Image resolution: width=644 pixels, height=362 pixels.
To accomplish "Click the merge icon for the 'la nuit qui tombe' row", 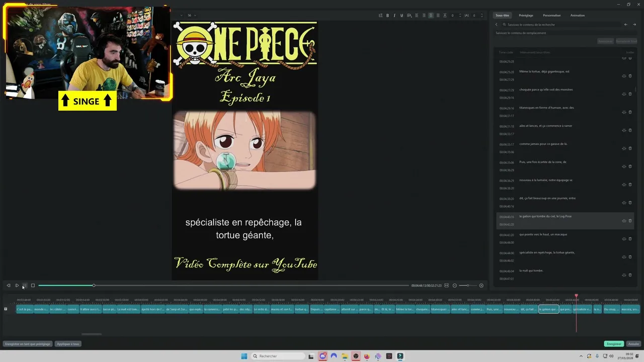I will [624, 275].
